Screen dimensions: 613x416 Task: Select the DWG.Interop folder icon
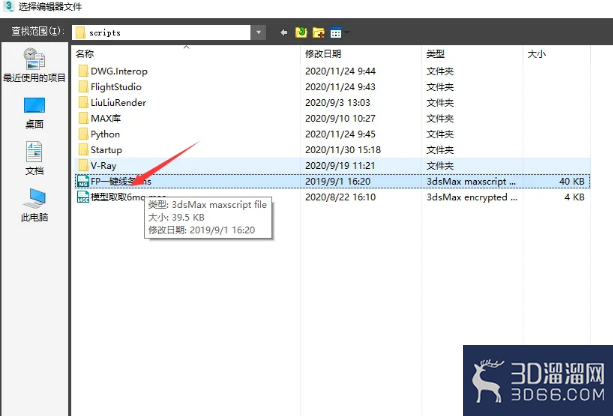[x=83, y=71]
